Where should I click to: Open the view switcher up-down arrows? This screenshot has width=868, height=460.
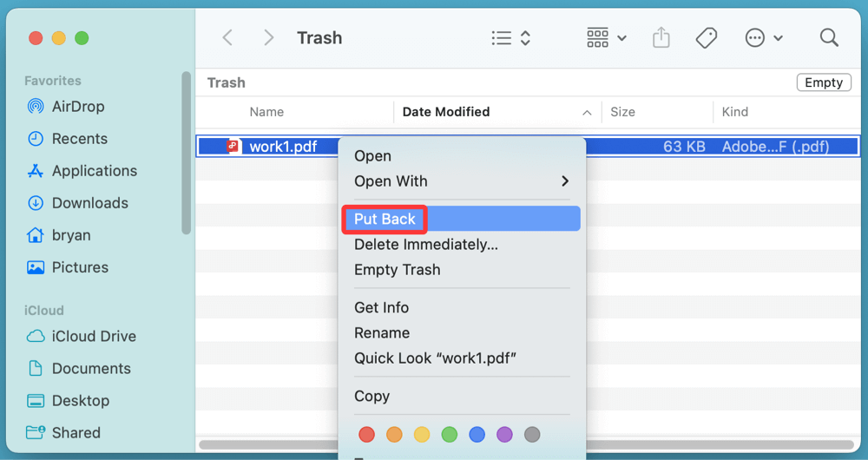point(525,37)
